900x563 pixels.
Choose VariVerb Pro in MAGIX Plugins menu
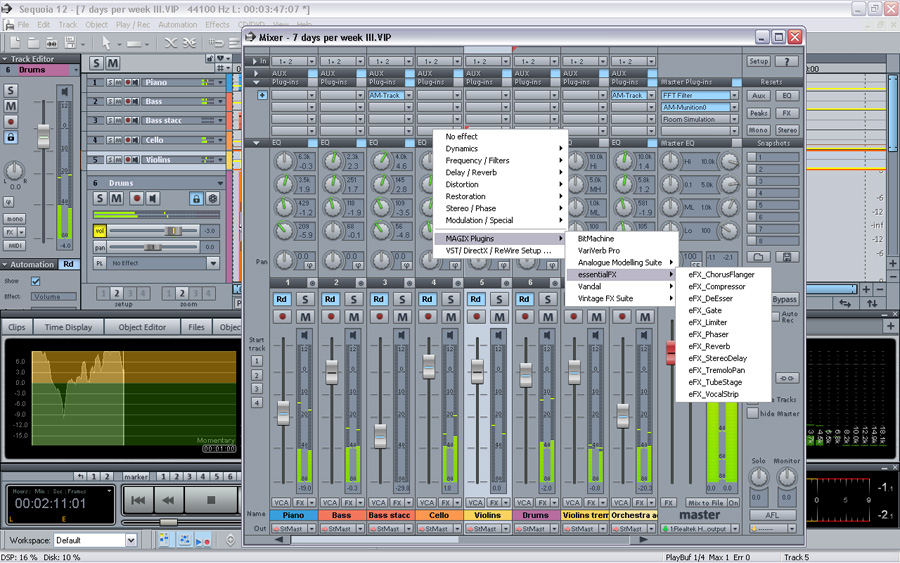[x=599, y=251]
